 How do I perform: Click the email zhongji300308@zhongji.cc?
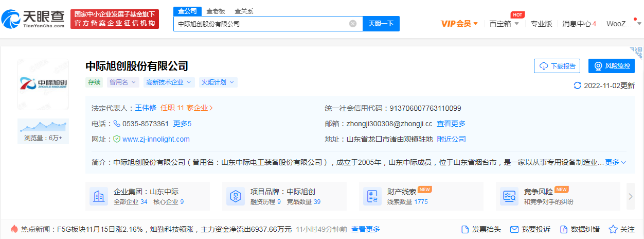[x=389, y=124]
